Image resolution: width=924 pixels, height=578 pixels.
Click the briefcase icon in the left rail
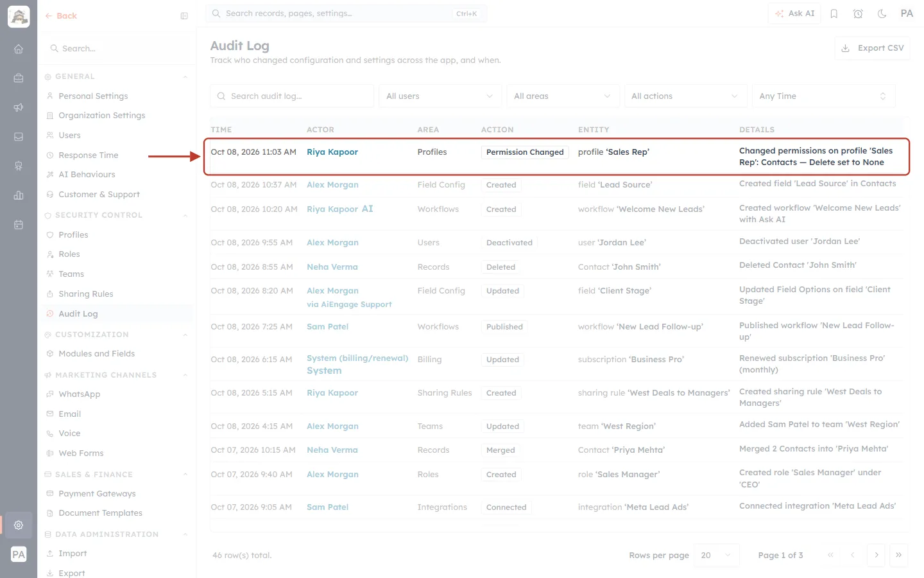pyautogui.click(x=19, y=78)
